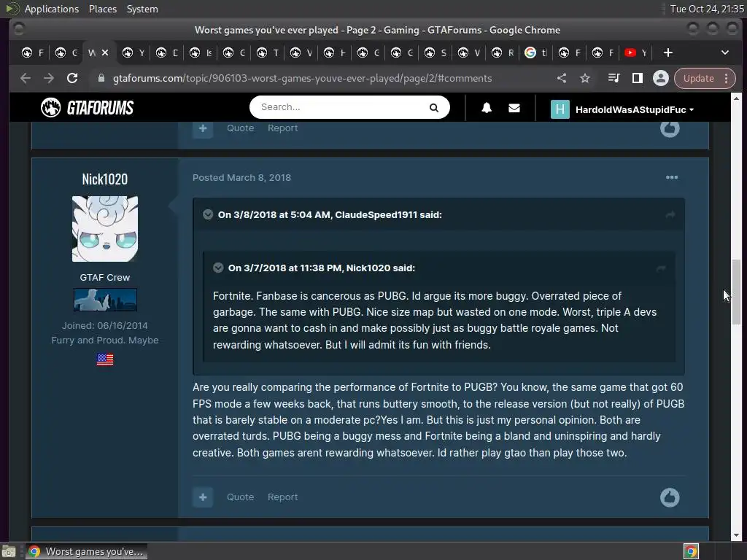
Task: Click Chrome icon in bottom-right panel
Action: (691, 551)
